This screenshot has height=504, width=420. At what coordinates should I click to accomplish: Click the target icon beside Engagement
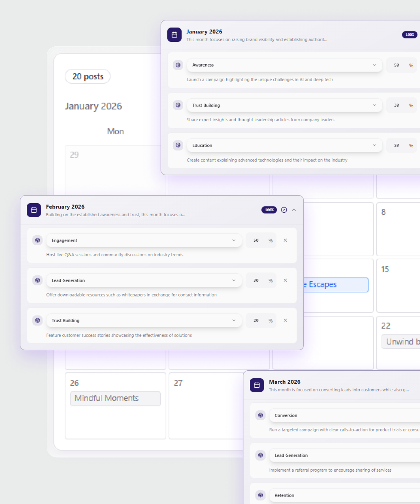pyautogui.click(x=38, y=240)
